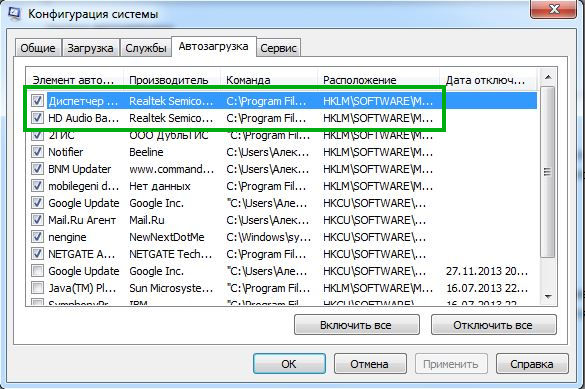Image resolution: width=585 pixels, height=389 pixels.
Task: Click the Нет данных cell
Action: point(160,186)
